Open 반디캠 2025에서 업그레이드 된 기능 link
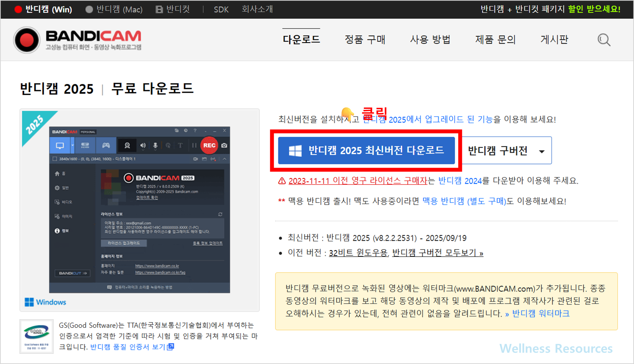This screenshot has width=634, height=364. point(428,119)
